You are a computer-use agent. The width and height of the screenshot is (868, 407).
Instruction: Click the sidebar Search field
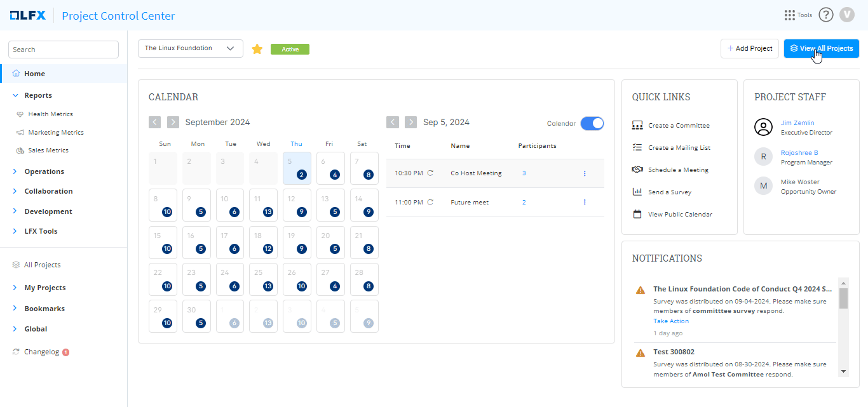point(64,50)
